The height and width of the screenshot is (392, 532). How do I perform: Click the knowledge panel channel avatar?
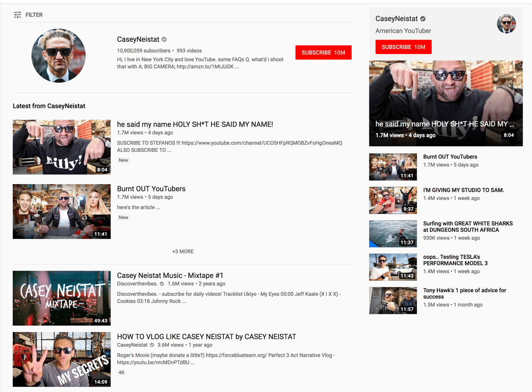click(x=506, y=24)
